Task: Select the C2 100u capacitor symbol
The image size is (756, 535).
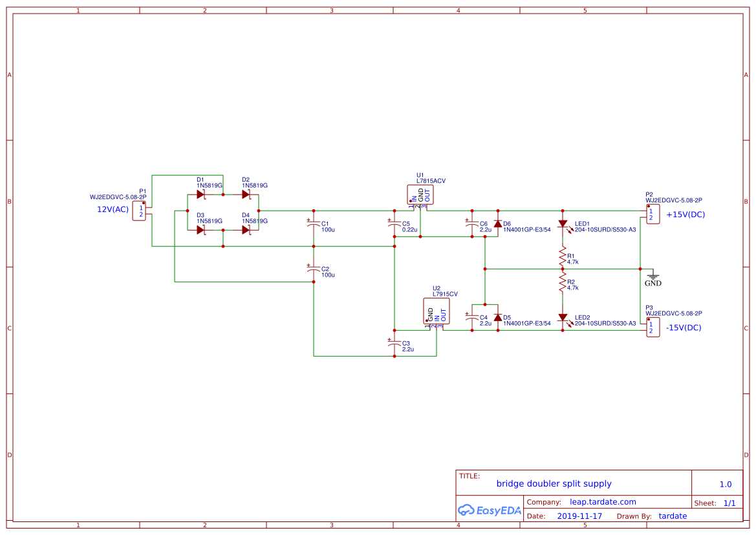Action: 314,269
